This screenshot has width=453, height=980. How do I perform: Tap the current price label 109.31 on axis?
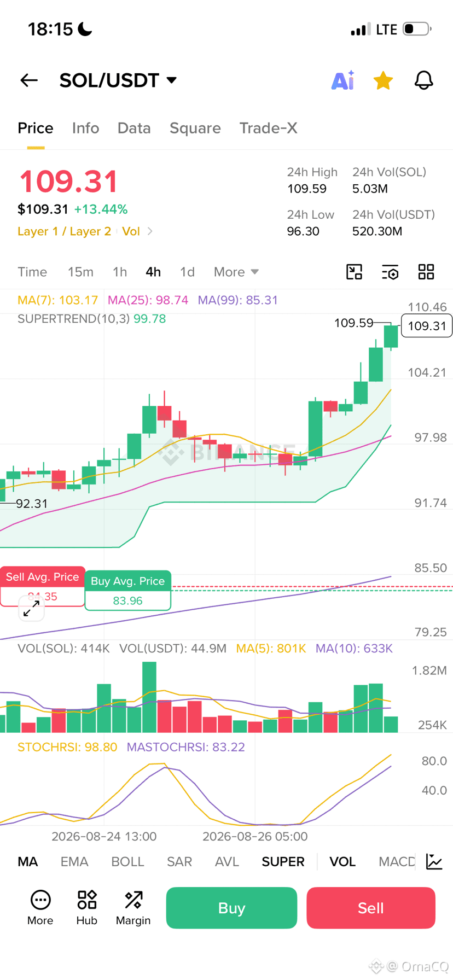(427, 326)
